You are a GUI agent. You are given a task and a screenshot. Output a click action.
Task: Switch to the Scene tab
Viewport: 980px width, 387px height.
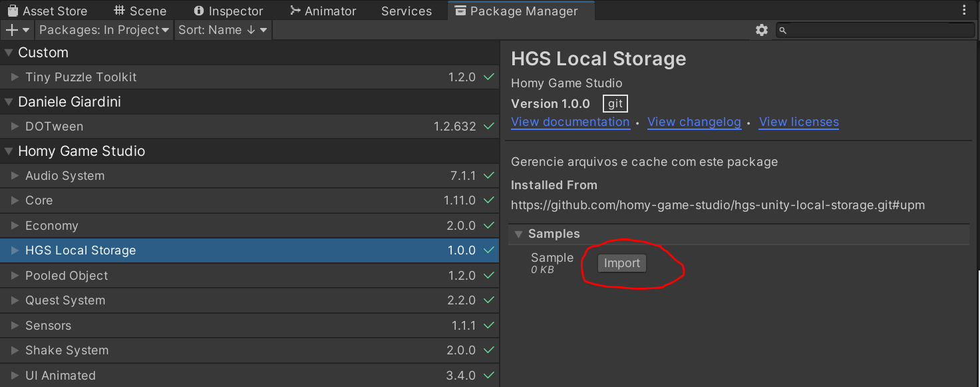(x=140, y=11)
